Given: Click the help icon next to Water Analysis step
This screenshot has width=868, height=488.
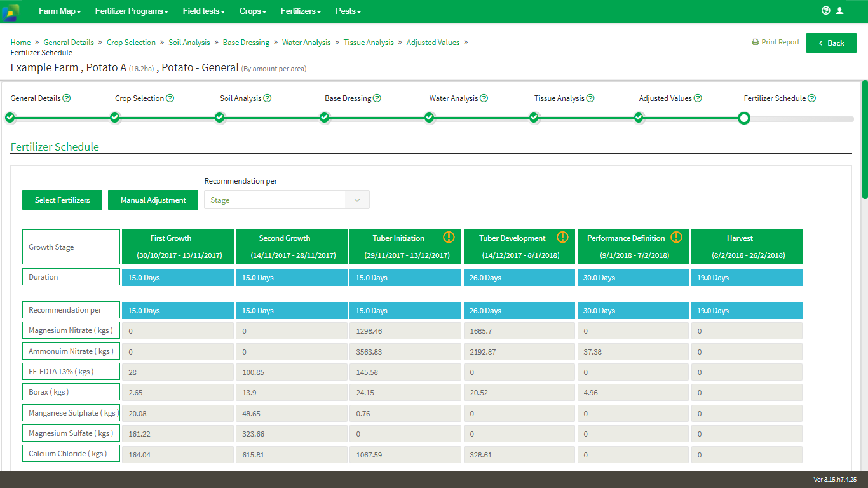Looking at the screenshot, I should tap(484, 98).
